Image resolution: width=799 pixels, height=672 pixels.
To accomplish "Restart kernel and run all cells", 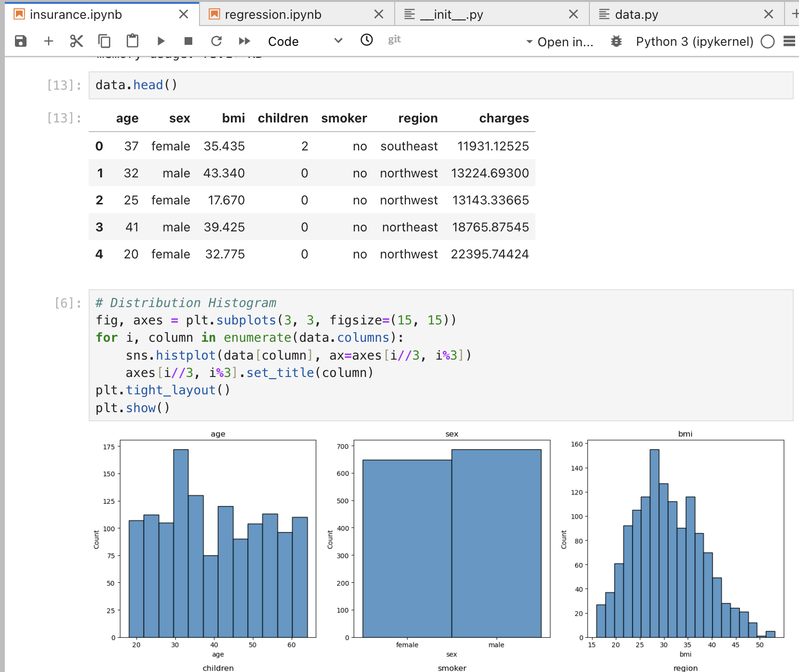I will click(244, 41).
